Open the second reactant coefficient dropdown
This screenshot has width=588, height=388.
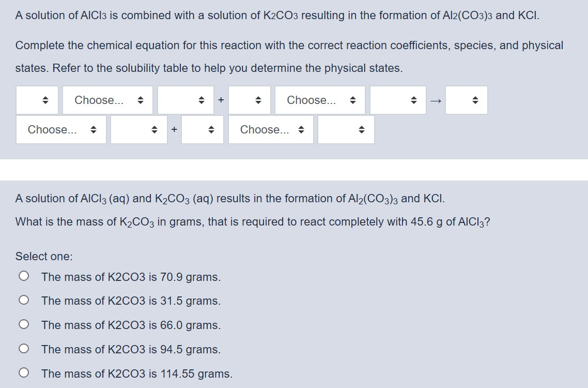click(x=251, y=100)
